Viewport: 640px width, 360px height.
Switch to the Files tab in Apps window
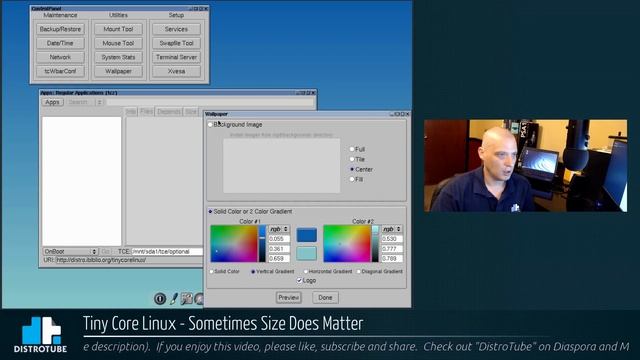coord(146,111)
